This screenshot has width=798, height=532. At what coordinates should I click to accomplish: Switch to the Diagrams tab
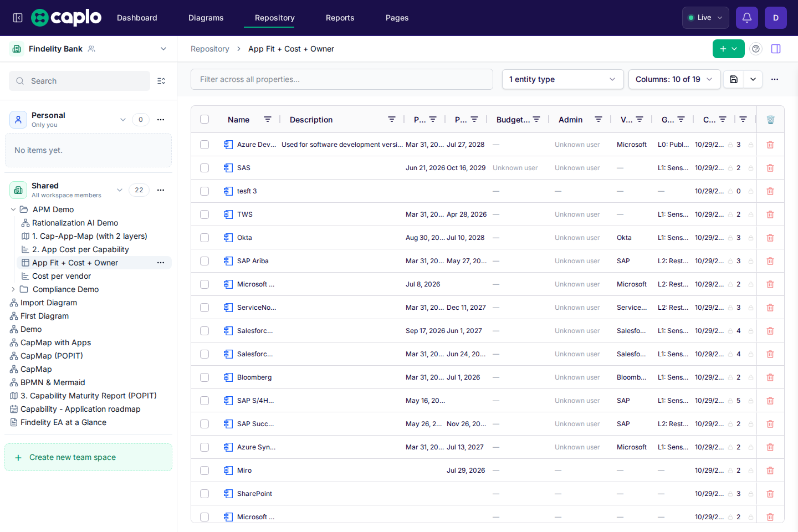(206, 18)
